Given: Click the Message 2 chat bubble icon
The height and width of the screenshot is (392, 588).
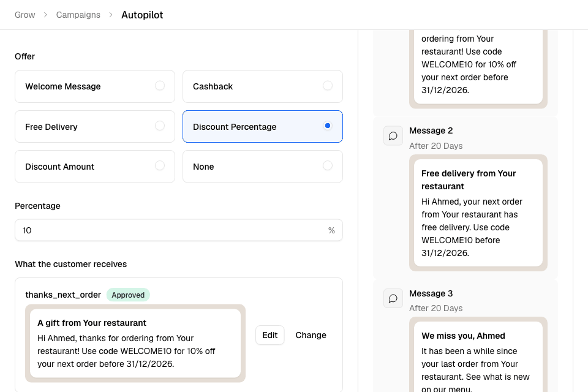Looking at the screenshot, I should coord(393,136).
